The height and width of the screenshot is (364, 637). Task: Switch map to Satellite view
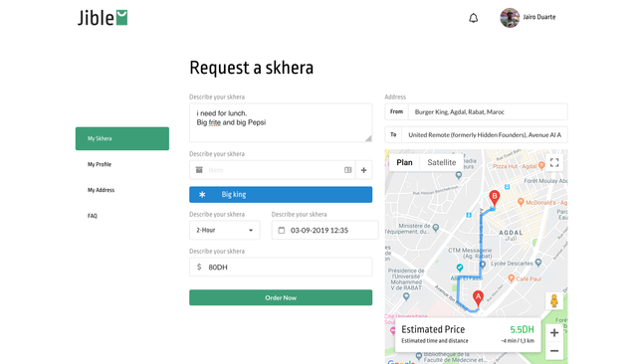point(441,162)
